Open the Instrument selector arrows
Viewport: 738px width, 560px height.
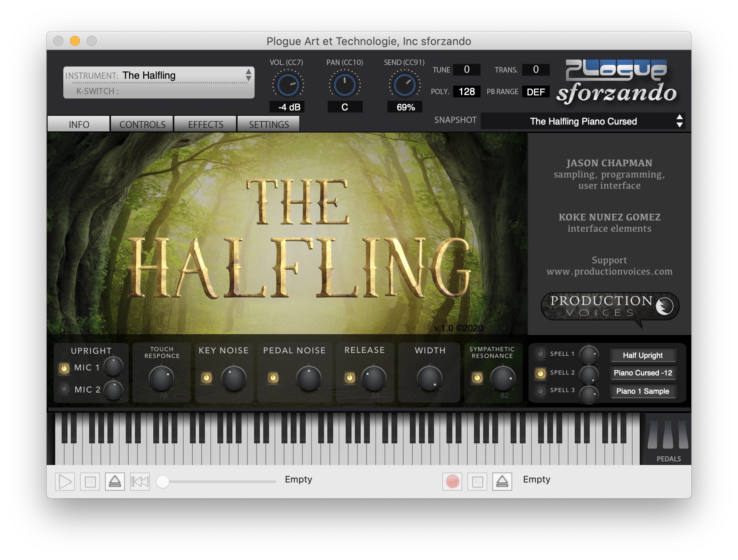(249, 75)
